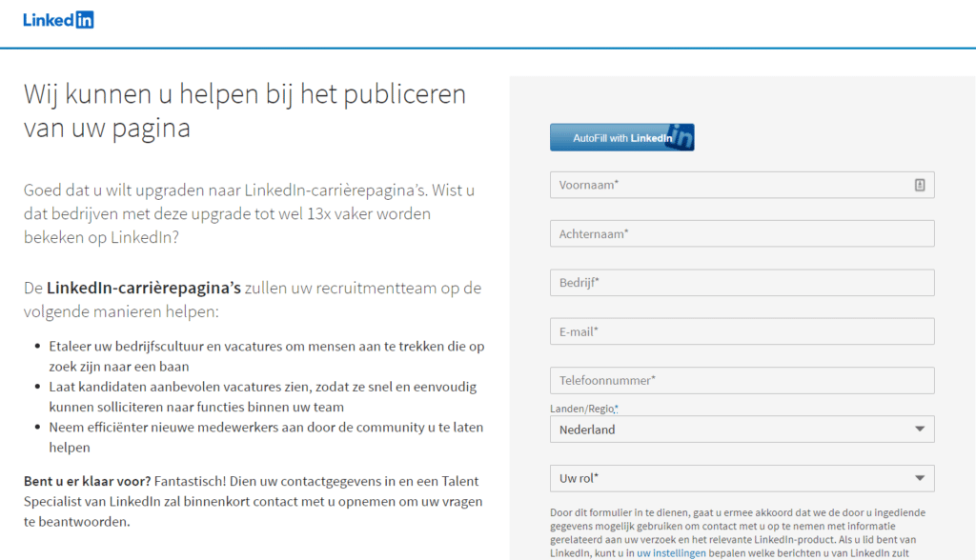
Task: Click the bullet starting Neem efficiënter nieuwe medewerkers
Action: tap(266, 437)
